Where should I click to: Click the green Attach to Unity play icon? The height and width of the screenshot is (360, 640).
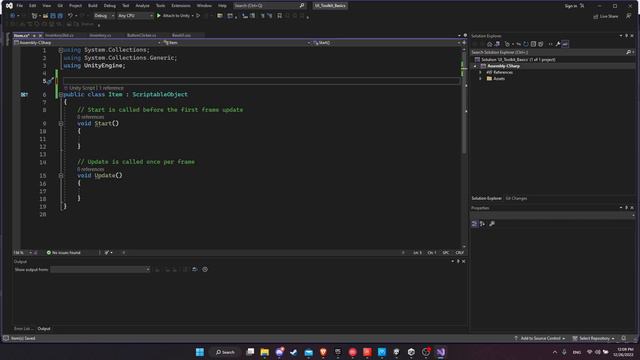(159, 16)
